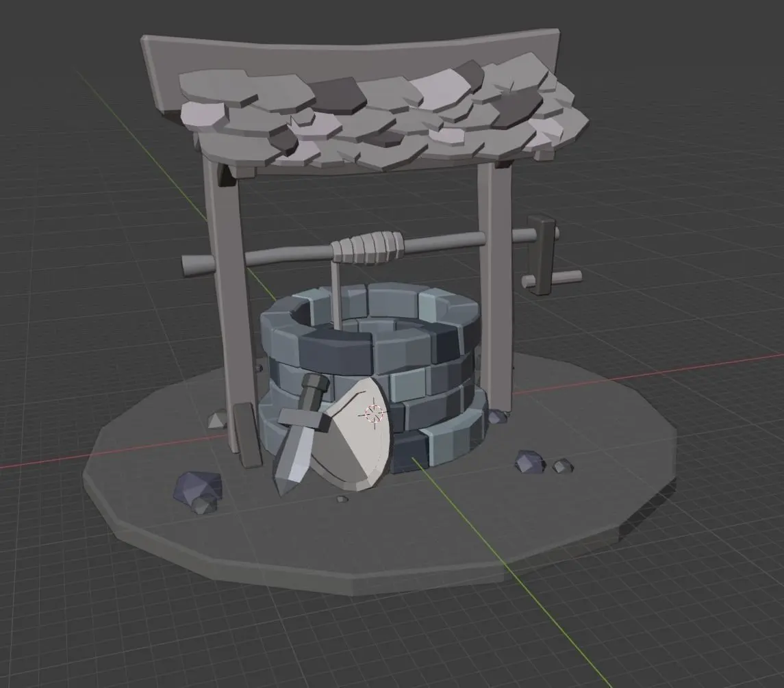Select the vertical rope hanging into the well
The width and height of the screenshot is (784, 688).
pyautogui.click(x=336, y=295)
